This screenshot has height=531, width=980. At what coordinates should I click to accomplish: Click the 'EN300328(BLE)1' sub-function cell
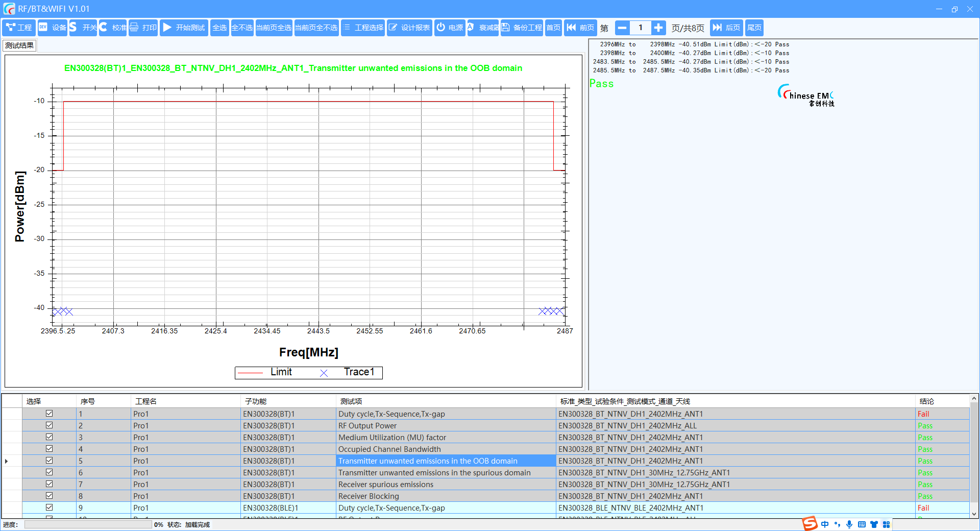point(288,508)
